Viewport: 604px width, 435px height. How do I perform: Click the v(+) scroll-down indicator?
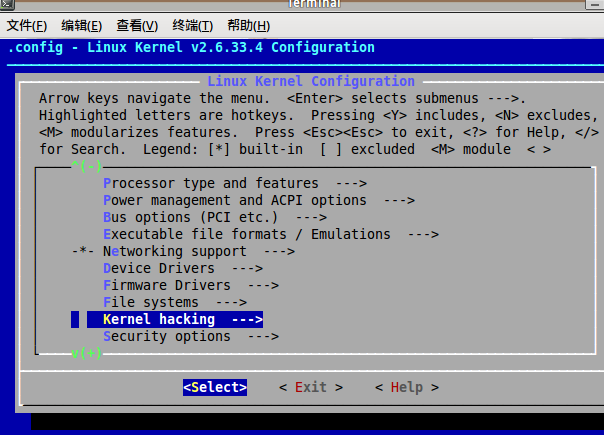pyautogui.click(x=87, y=353)
